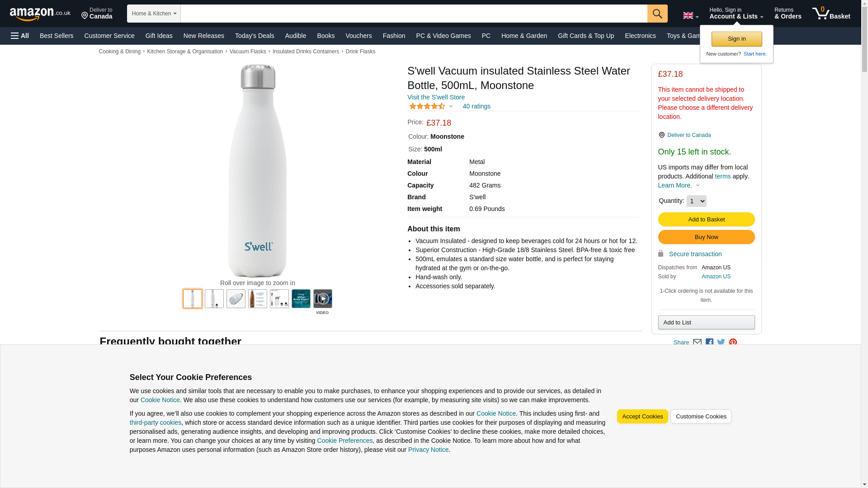Expand the star ratings breakdown chevron
The image size is (868, 488).
[451, 107]
